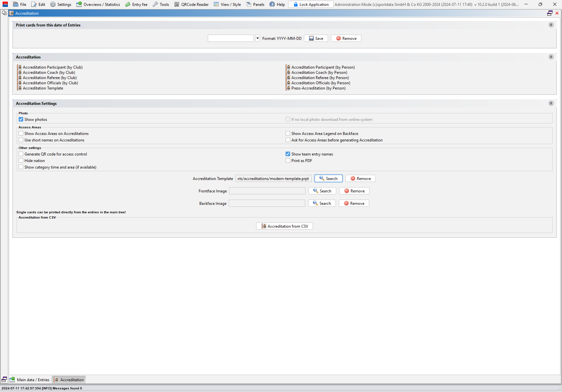Click Accreditation from CSV button
Viewport: 562px width, 392px height.
285,226
